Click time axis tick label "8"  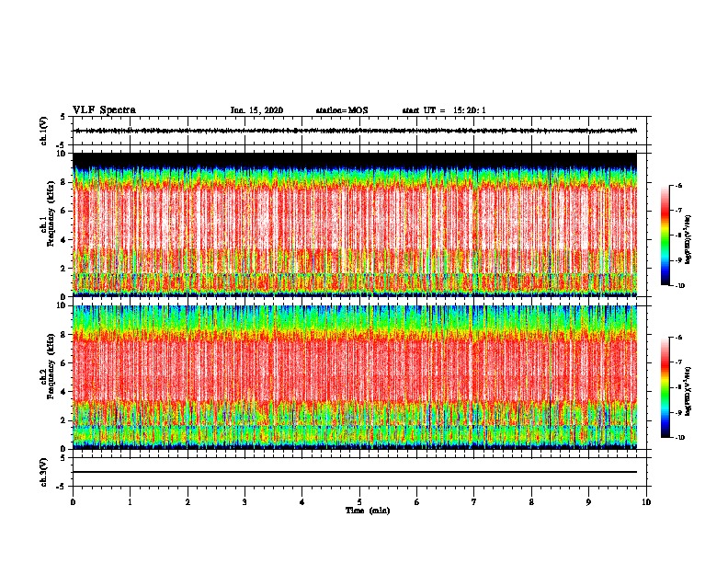coord(531,502)
